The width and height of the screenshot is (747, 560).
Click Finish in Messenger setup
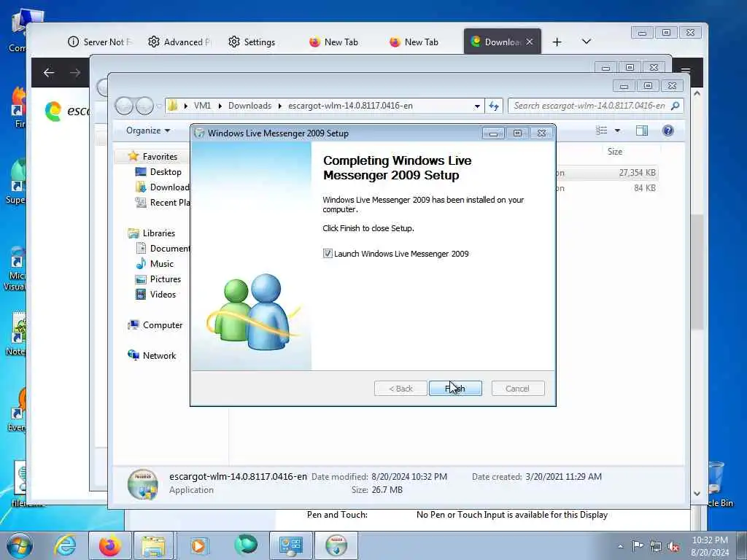pos(455,389)
